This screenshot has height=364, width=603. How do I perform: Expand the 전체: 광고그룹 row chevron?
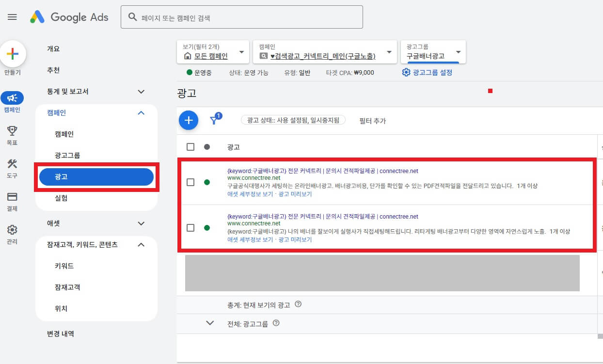pos(210,323)
